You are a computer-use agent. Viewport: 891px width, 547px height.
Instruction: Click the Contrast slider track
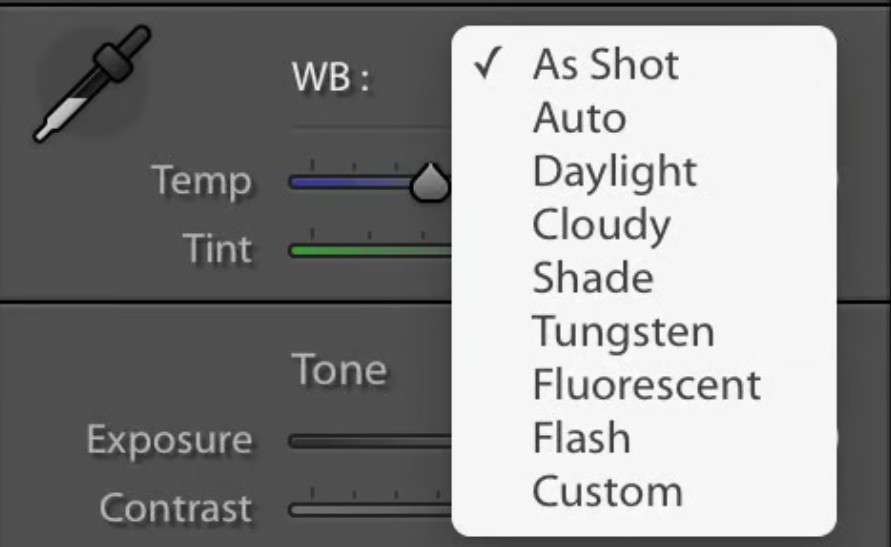tap(370, 508)
